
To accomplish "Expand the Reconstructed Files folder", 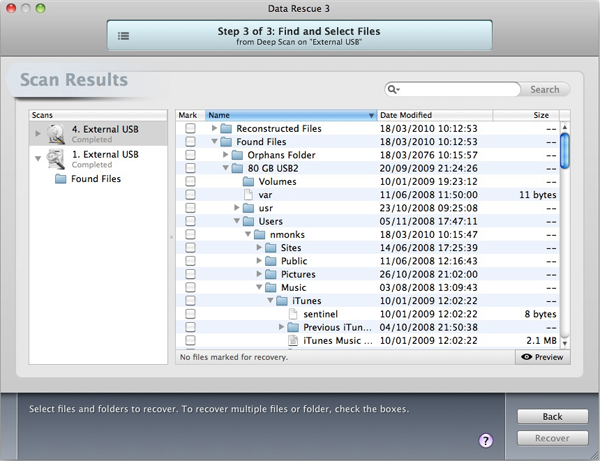I will [214, 129].
